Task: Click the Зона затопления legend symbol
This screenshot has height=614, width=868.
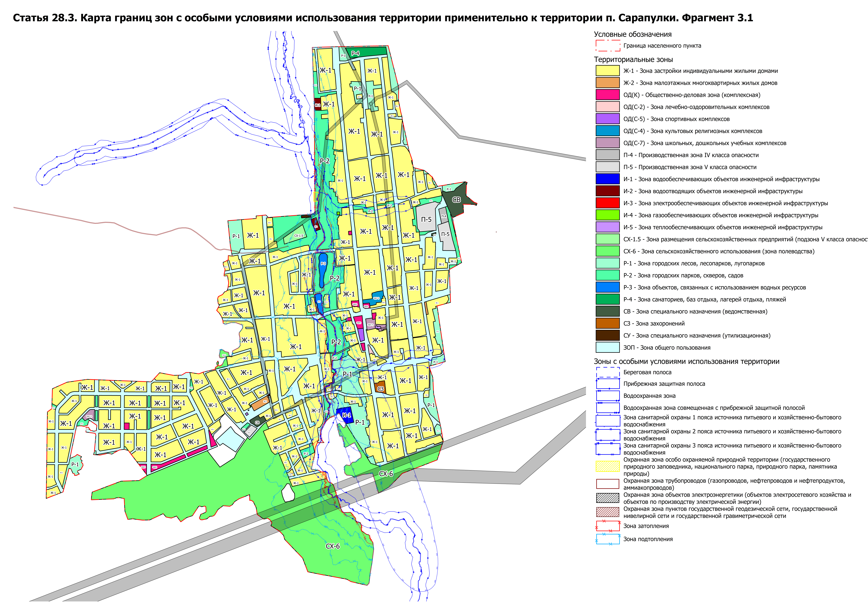Action: 608,526
